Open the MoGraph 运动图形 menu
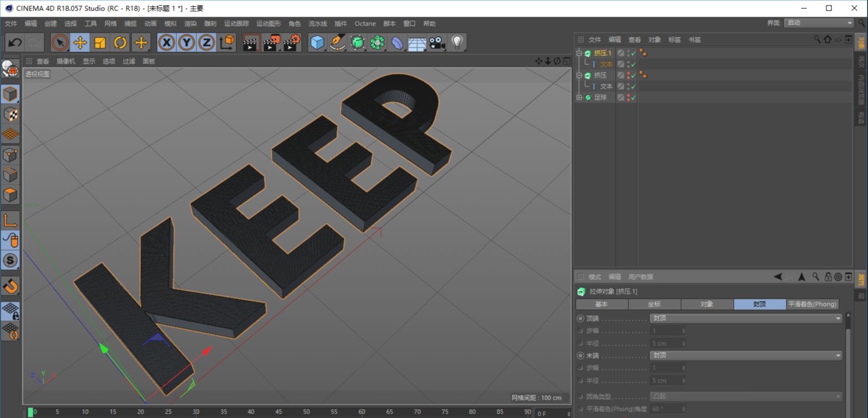 coord(268,23)
